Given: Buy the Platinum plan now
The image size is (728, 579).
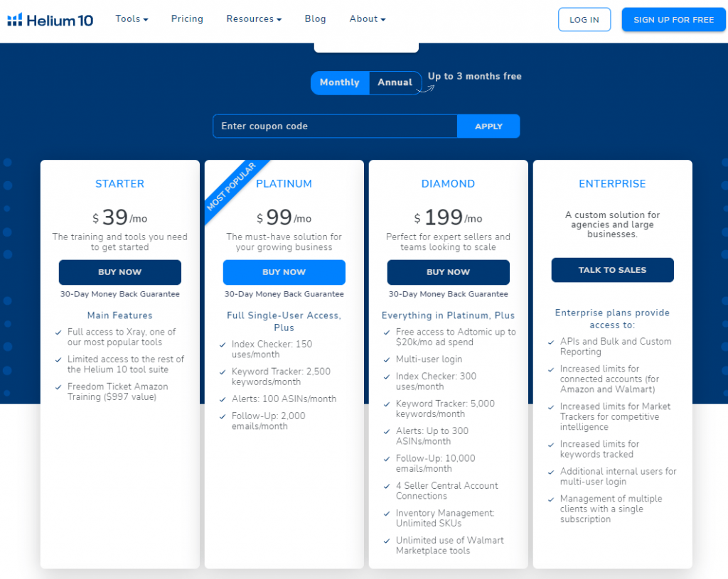Looking at the screenshot, I should (284, 272).
